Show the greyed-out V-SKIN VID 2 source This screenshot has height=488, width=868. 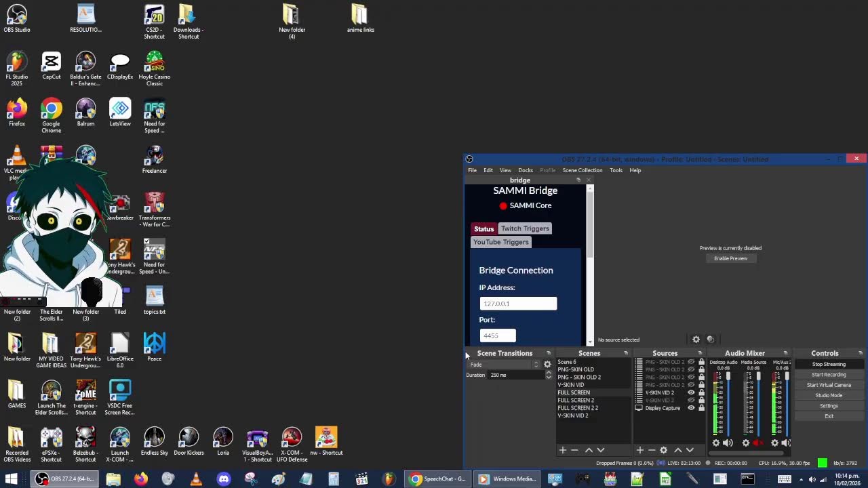691,401
